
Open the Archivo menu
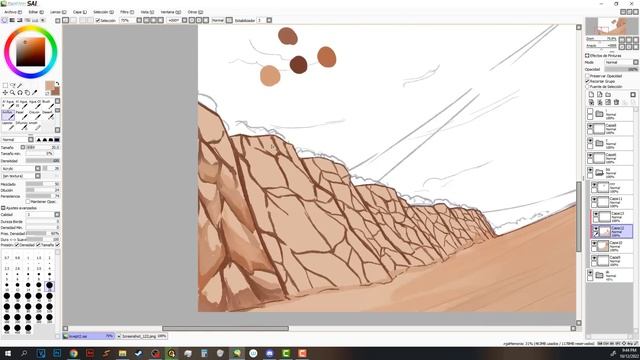coord(13,12)
